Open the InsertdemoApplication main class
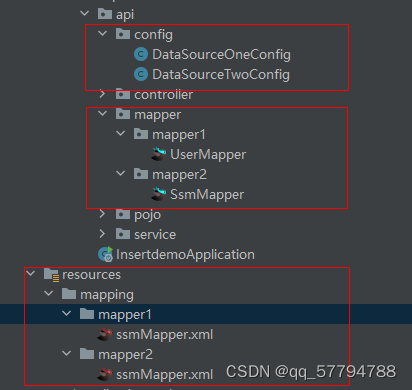This screenshot has width=412, height=390. [185, 255]
